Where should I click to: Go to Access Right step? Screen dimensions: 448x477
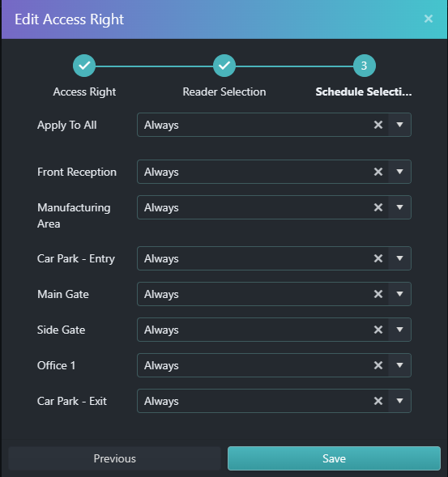click(x=84, y=66)
